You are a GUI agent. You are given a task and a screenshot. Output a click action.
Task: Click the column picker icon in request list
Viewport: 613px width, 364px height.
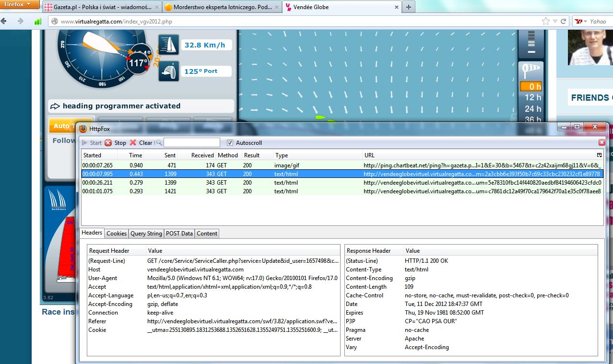click(599, 155)
